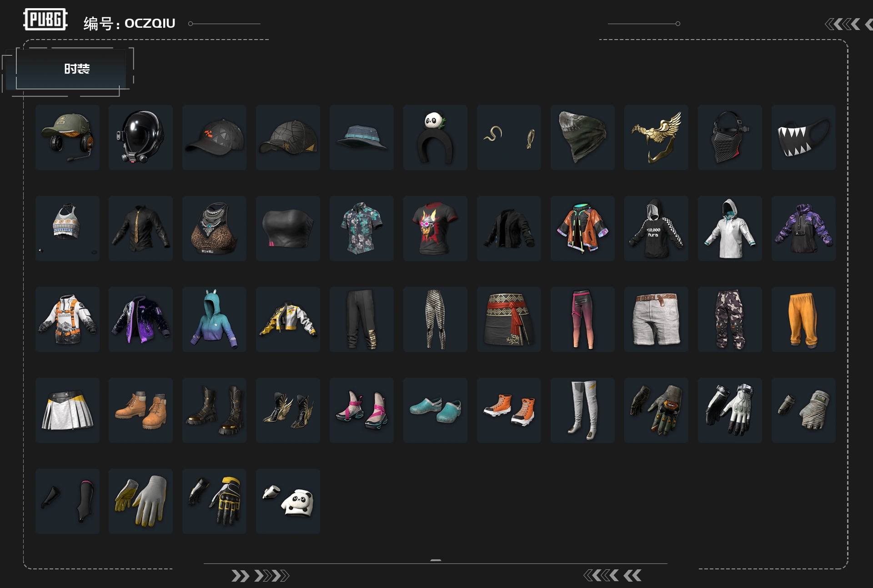
Task: Select the grey hand wraps
Action: pos(804,410)
